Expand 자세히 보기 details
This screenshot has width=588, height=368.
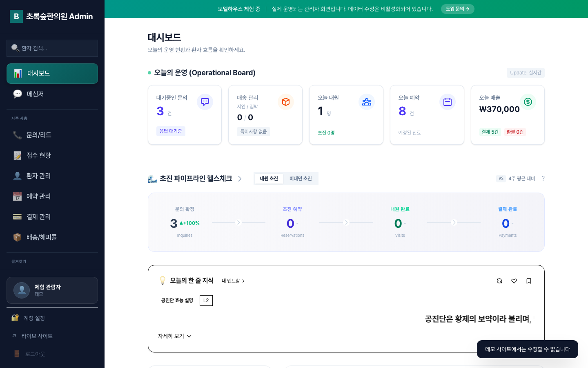tap(175, 336)
